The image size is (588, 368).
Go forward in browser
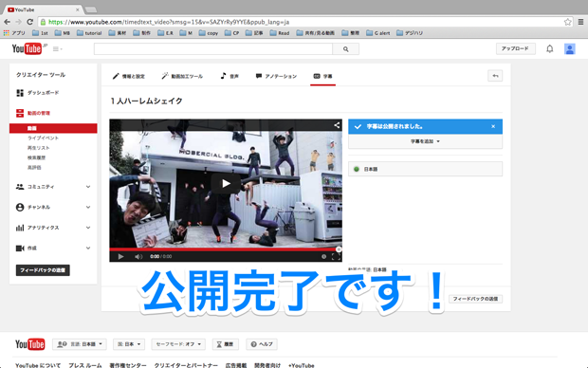tap(18, 22)
